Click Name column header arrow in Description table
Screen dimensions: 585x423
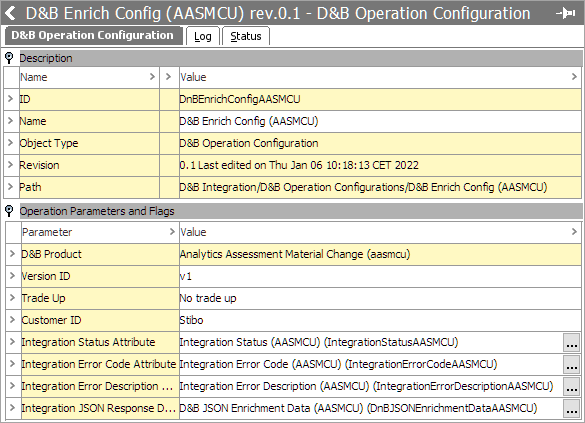pos(152,77)
